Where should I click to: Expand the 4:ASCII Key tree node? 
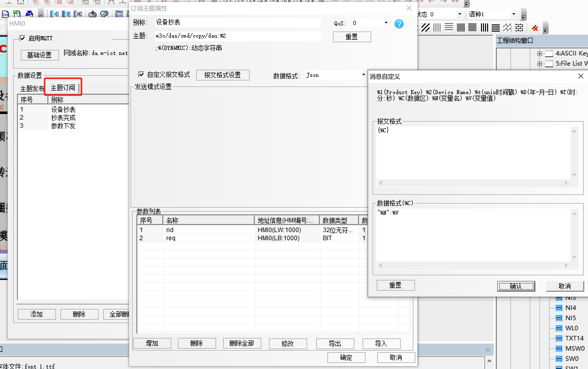point(539,53)
